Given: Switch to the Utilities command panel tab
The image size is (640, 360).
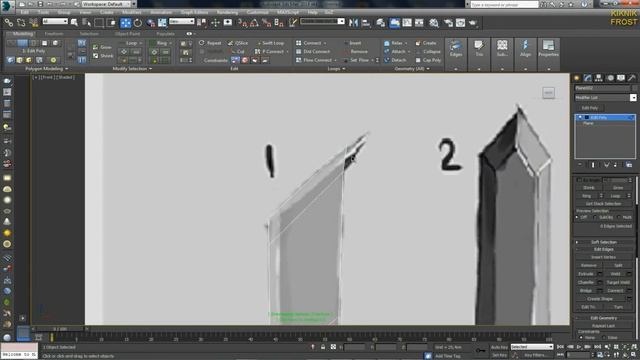Looking at the screenshot, I should (x=631, y=78).
